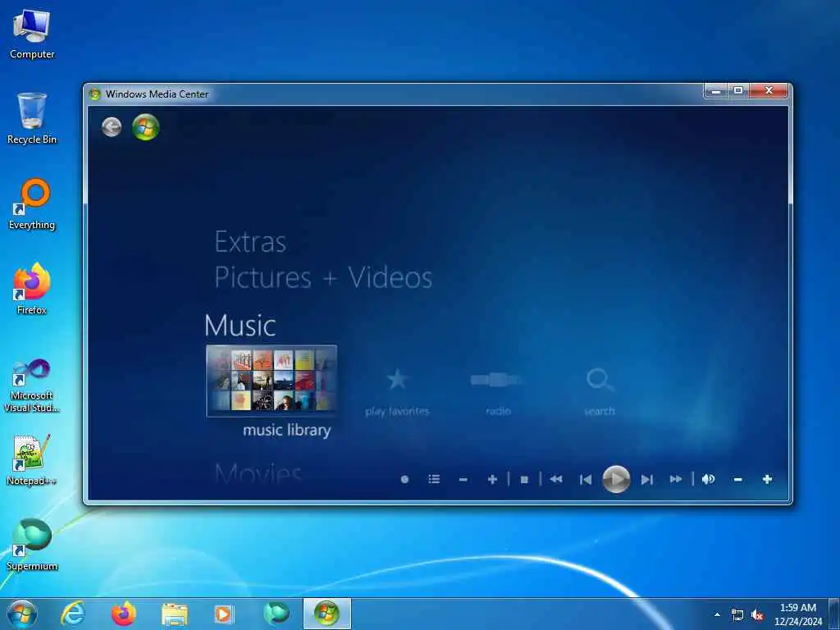
Task: Click the record button in transport bar
Action: [405, 479]
